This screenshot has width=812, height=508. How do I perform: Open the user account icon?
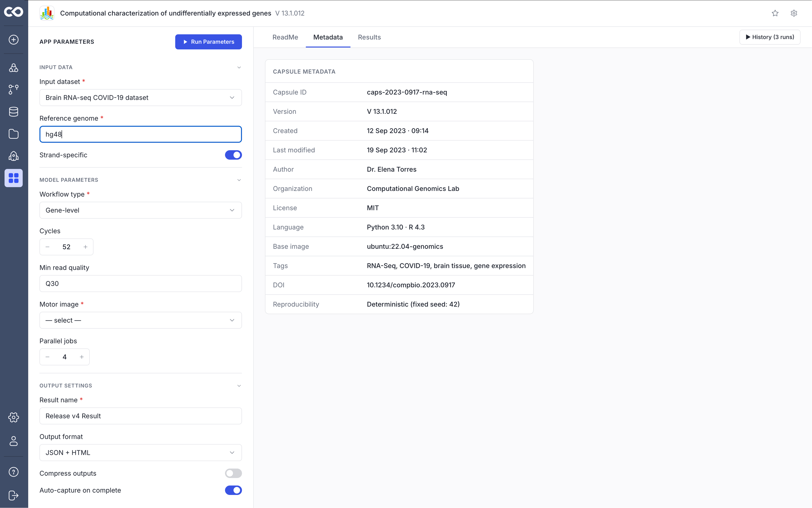coord(13,441)
